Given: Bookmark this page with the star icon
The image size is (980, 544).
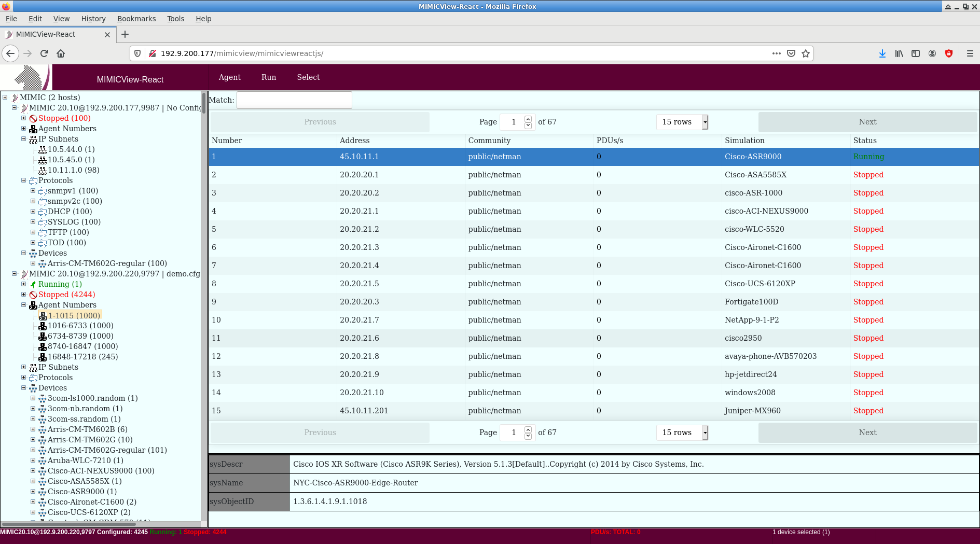Looking at the screenshot, I should click(806, 53).
